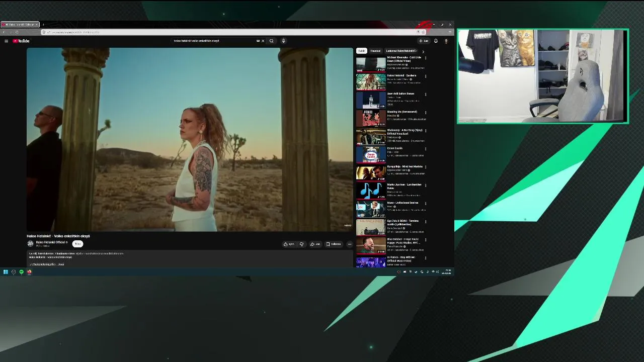Open the YouTube hamburger guide menu
The image size is (644, 362).
coord(6,41)
